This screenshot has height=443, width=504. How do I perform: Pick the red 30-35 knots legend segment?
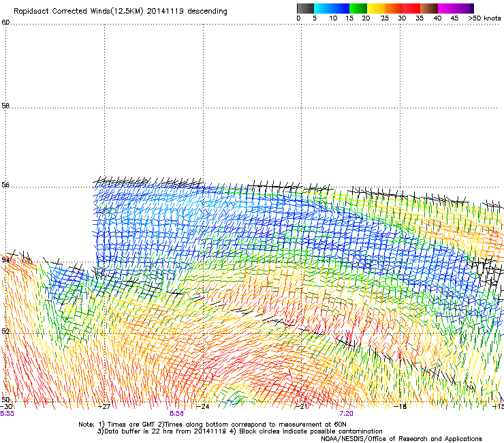coord(411,8)
